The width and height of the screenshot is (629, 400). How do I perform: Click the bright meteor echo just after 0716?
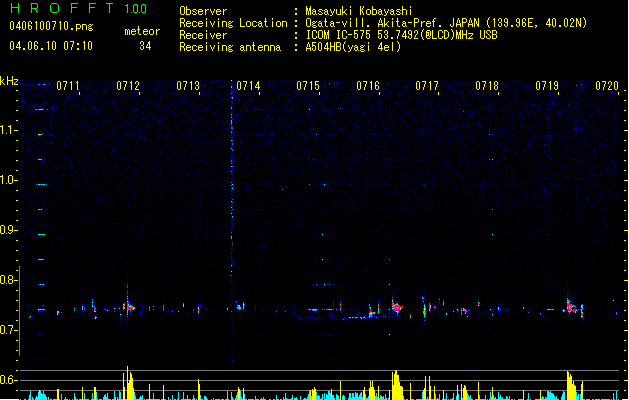point(397,307)
